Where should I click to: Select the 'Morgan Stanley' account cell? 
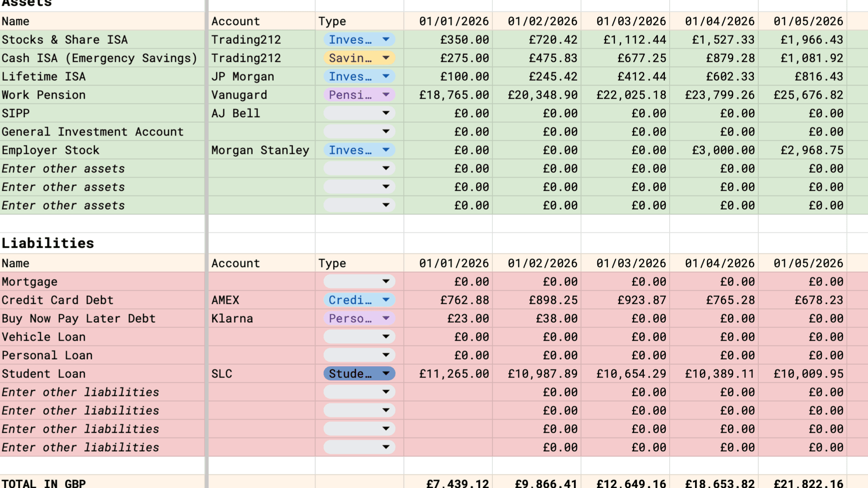click(262, 150)
